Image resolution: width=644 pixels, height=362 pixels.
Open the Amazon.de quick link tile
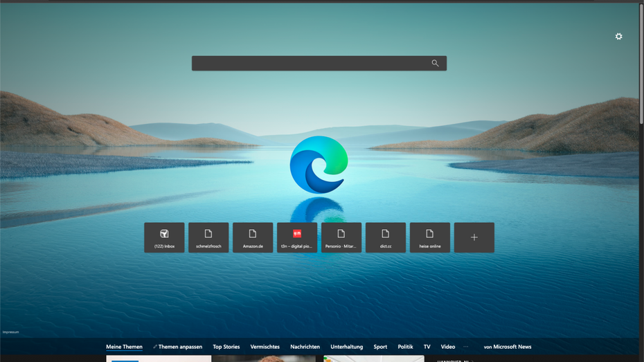(253, 237)
